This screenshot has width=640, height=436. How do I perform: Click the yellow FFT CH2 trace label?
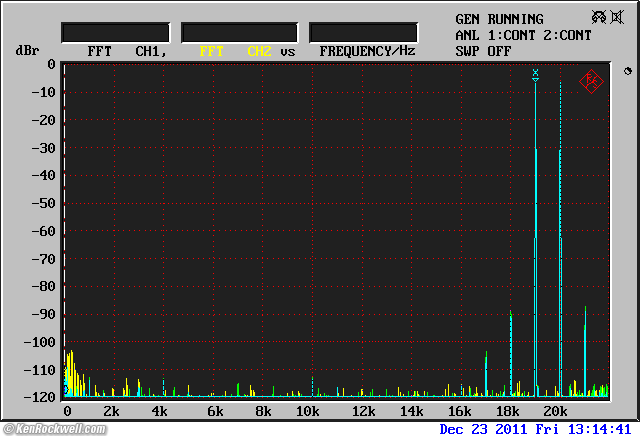coord(235,50)
